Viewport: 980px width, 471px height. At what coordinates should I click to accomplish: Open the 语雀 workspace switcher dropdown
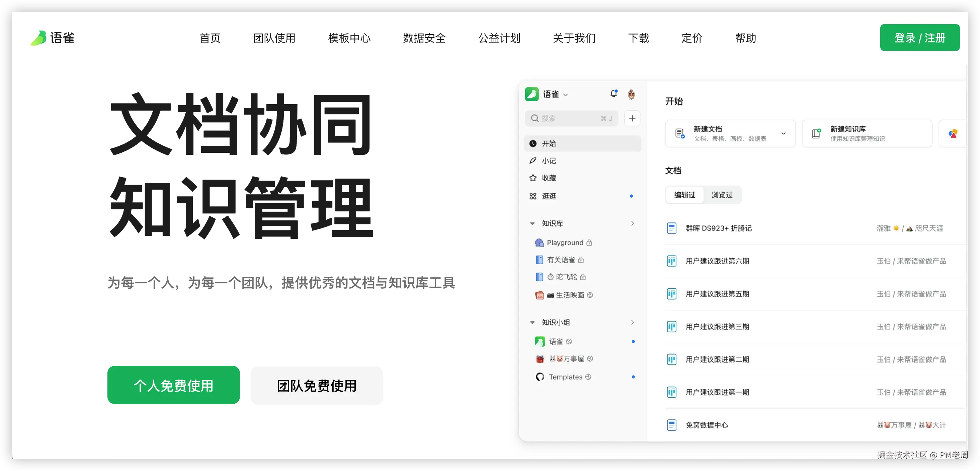566,94
